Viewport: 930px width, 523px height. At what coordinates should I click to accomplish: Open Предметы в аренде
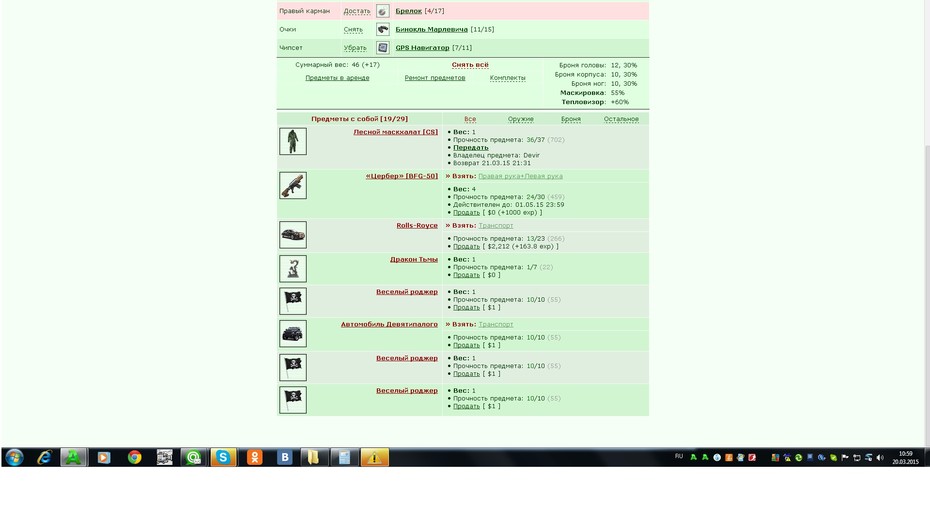pyautogui.click(x=337, y=78)
